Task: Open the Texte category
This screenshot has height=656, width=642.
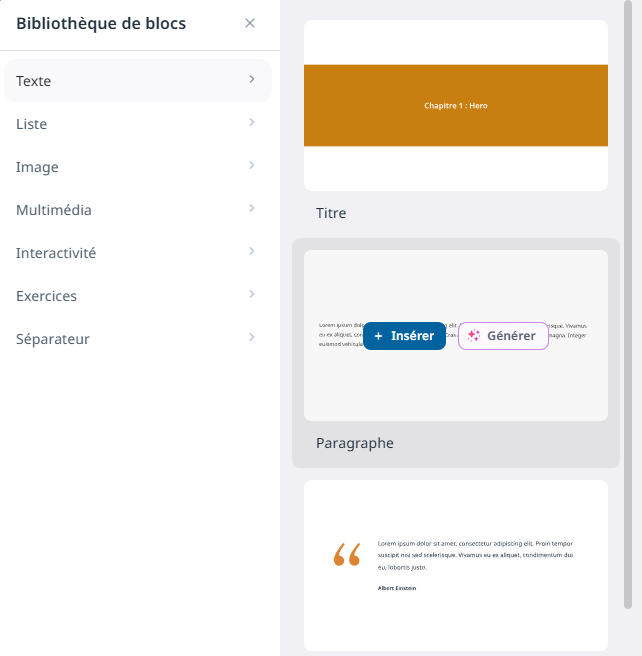Action: point(138,80)
